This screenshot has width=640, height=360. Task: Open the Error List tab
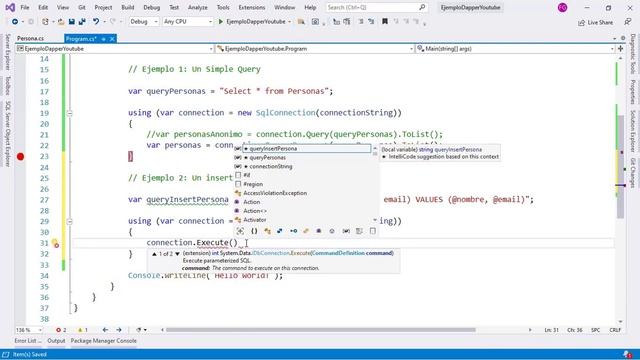[28, 341]
